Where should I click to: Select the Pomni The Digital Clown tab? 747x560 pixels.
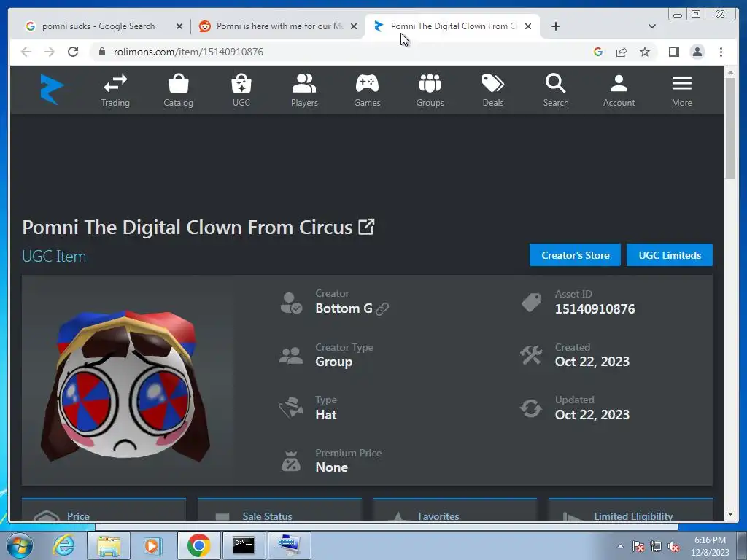click(x=452, y=26)
